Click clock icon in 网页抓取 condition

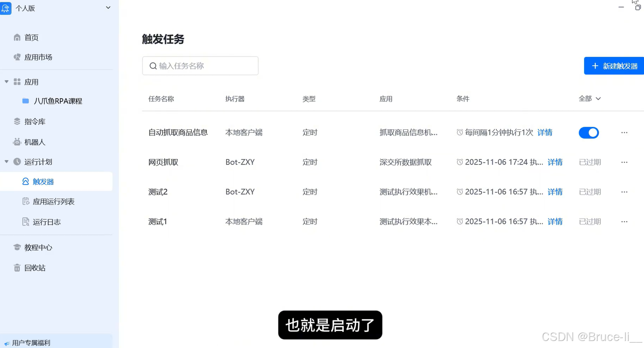point(459,162)
